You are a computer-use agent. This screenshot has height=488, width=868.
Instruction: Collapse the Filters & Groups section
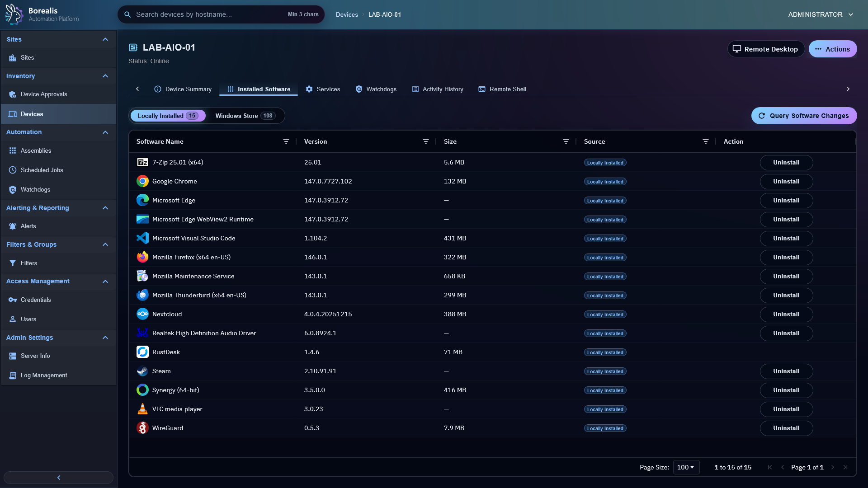click(x=105, y=244)
